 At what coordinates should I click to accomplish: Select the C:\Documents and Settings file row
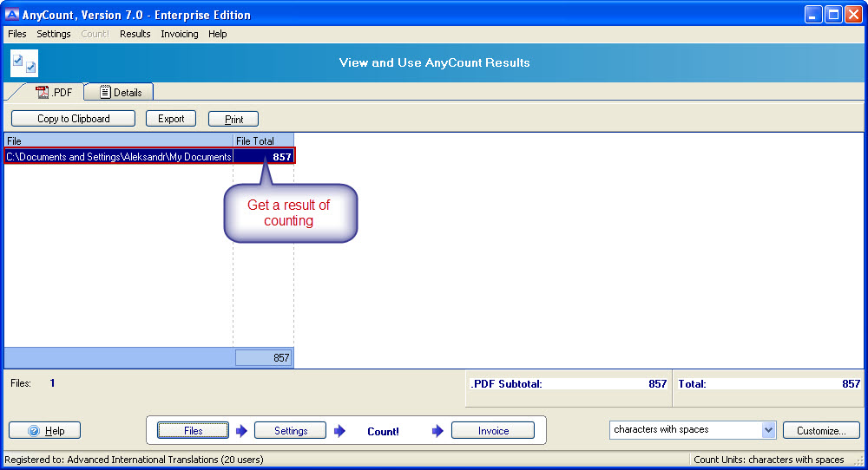pos(149,156)
